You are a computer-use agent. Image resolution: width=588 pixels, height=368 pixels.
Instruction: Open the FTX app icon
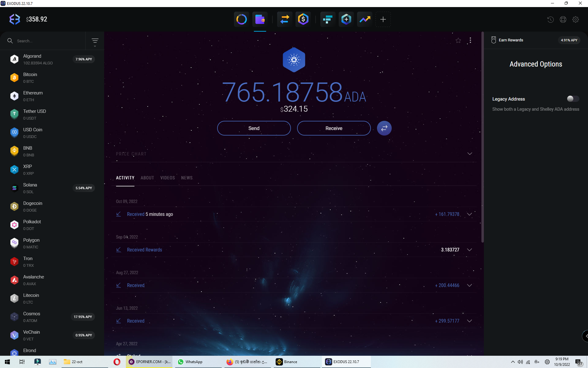click(x=328, y=19)
